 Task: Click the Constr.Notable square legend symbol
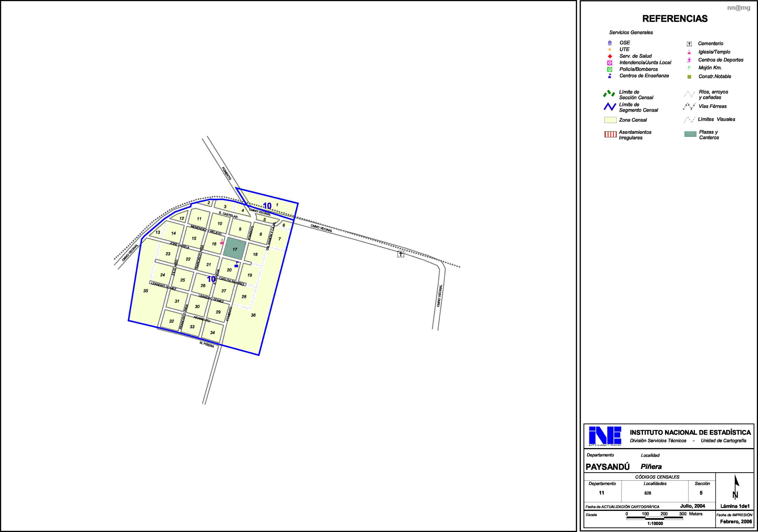(689, 77)
